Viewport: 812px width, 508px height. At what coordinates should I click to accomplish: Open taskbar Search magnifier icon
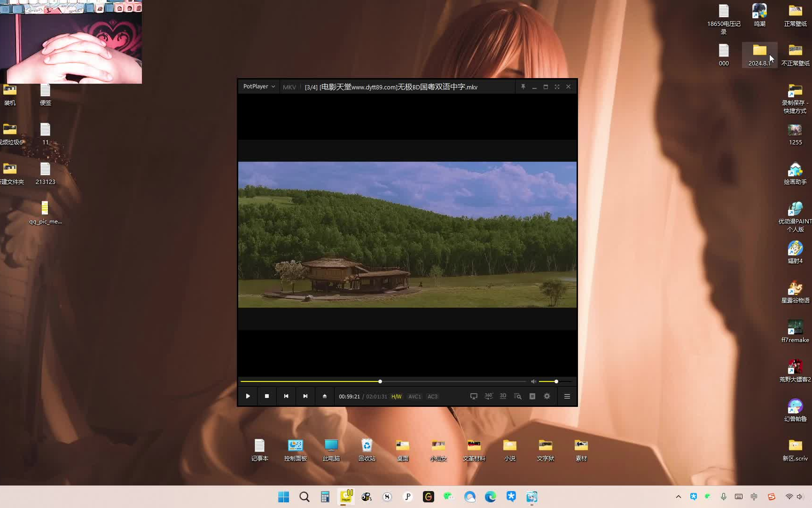(304, 497)
